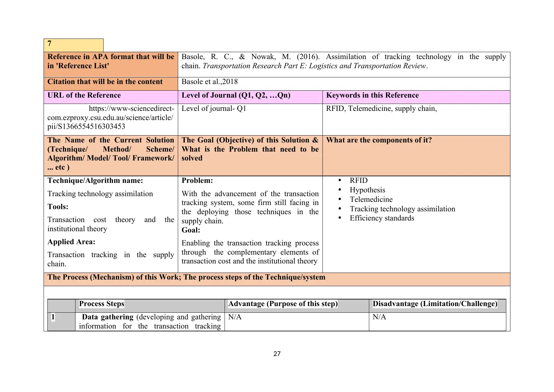Screen dimensions: 554x392
Task: Click 'Tracking technology assimilation' under Technique name
Action: [100, 194]
